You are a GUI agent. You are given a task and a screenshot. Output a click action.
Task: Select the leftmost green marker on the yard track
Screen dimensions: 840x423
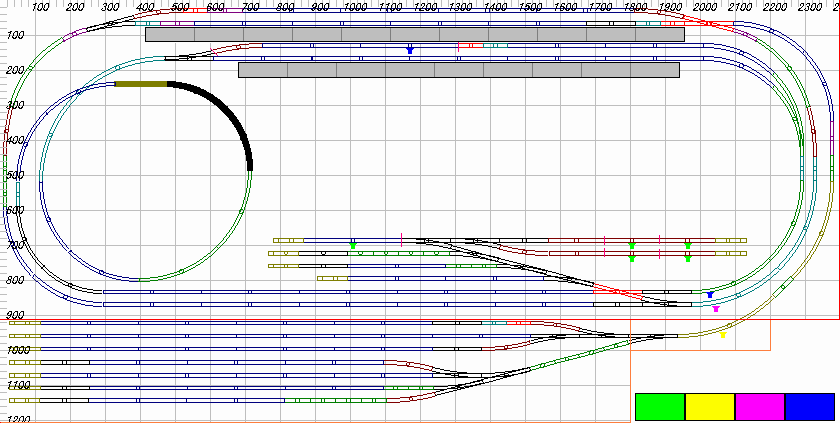(x=353, y=245)
